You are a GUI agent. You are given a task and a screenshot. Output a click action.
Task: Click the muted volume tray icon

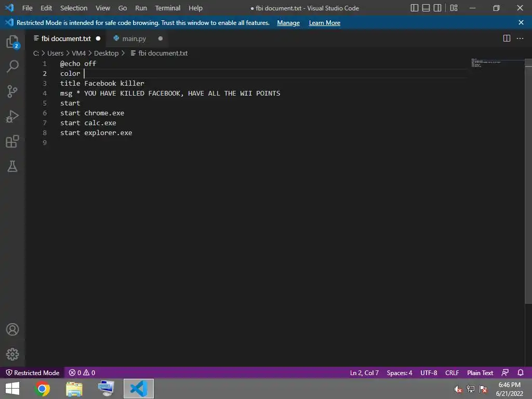pos(458,389)
